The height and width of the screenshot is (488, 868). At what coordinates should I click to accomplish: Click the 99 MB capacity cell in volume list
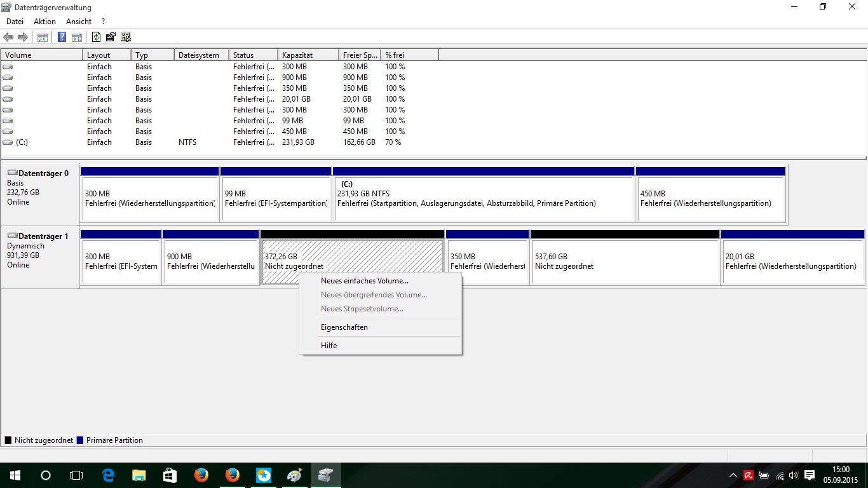[292, 121]
